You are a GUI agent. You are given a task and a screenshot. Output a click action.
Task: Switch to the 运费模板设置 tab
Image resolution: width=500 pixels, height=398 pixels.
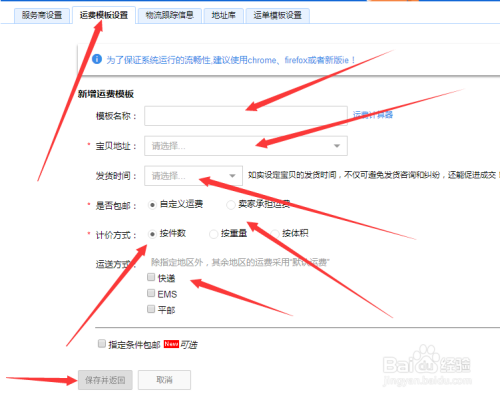104,15
